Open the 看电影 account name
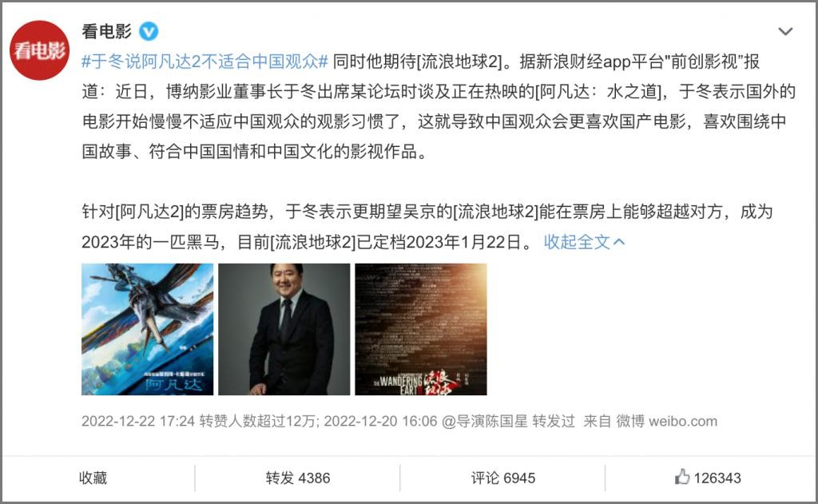This screenshot has height=504, width=818. point(107,32)
